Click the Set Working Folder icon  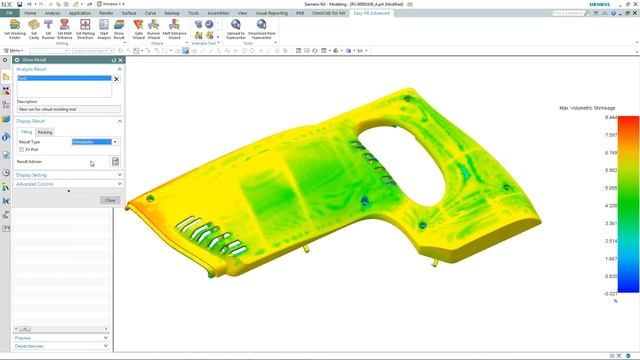click(15, 25)
